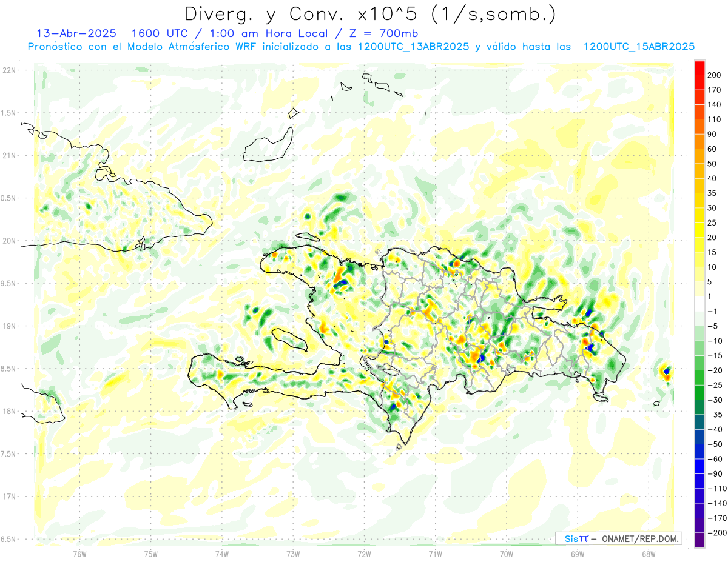The height and width of the screenshot is (562, 728).
Task: Click the '6.5N' latitude label
Action: tap(8, 539)
